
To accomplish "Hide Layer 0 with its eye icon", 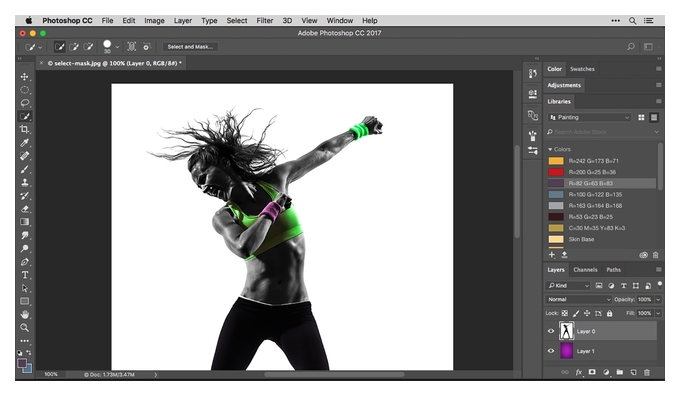I will click(x=551, y=331).
